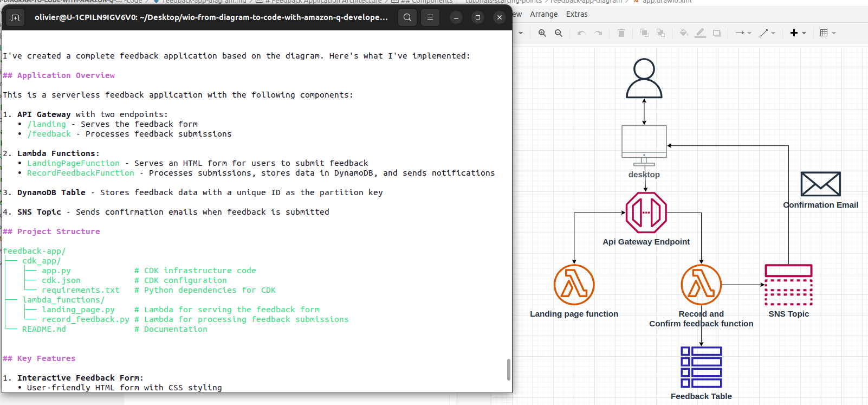The image size is (868, 405).
Task: Select the Landing page function Lambda icon
Action: pyautogui.click(x=574, y=285)
